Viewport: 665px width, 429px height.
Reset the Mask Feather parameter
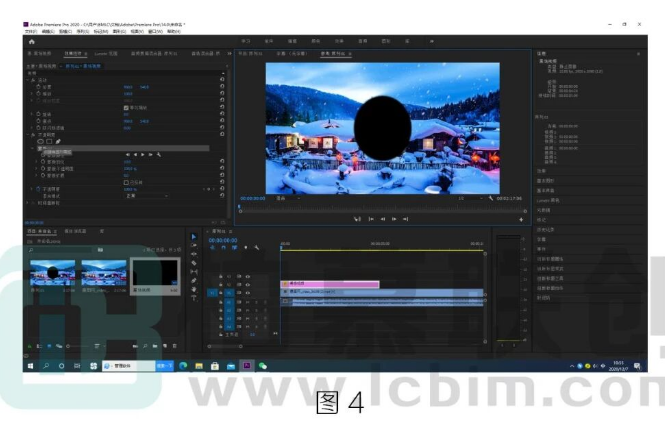[222, 162]
